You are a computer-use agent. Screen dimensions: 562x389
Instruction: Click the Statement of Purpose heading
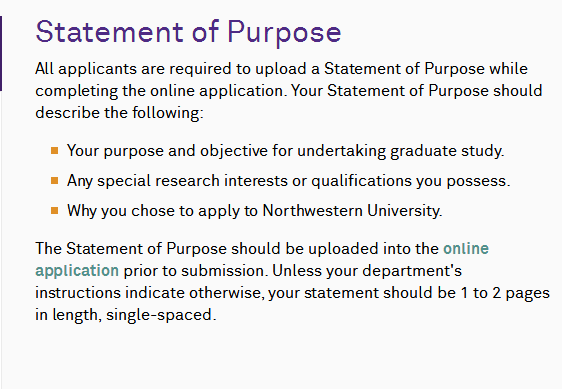point(188,32)
